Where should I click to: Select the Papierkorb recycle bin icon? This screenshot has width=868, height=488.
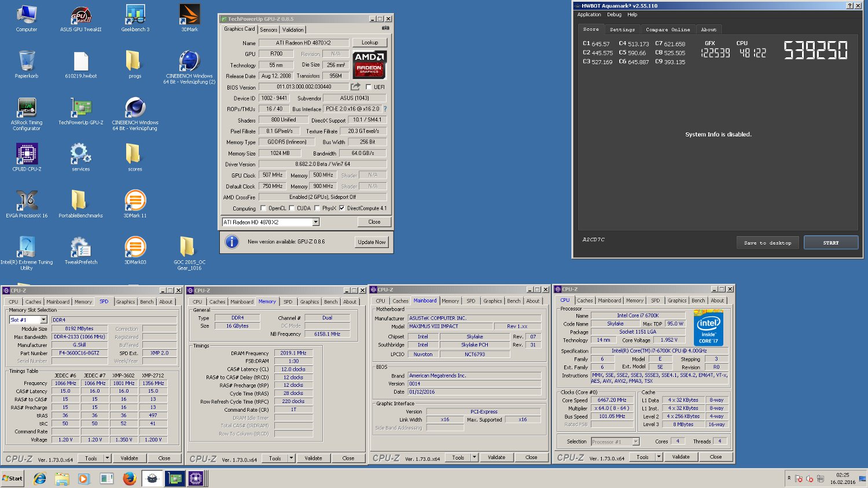(x=27, y=64)
